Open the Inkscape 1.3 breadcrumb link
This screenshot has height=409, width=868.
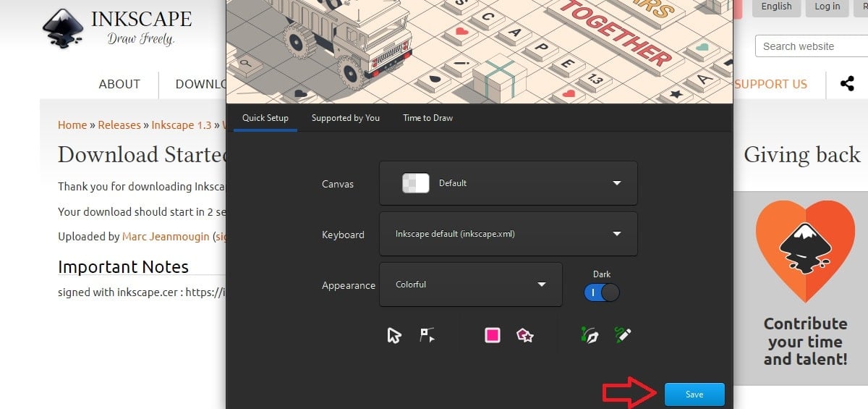pyautogui.click(x=182, y=125)
